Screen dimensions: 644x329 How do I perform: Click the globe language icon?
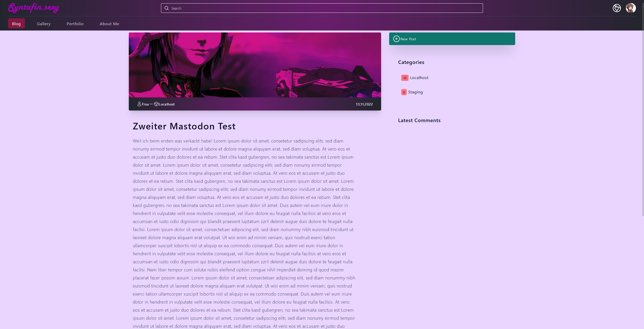click(617, 8)
